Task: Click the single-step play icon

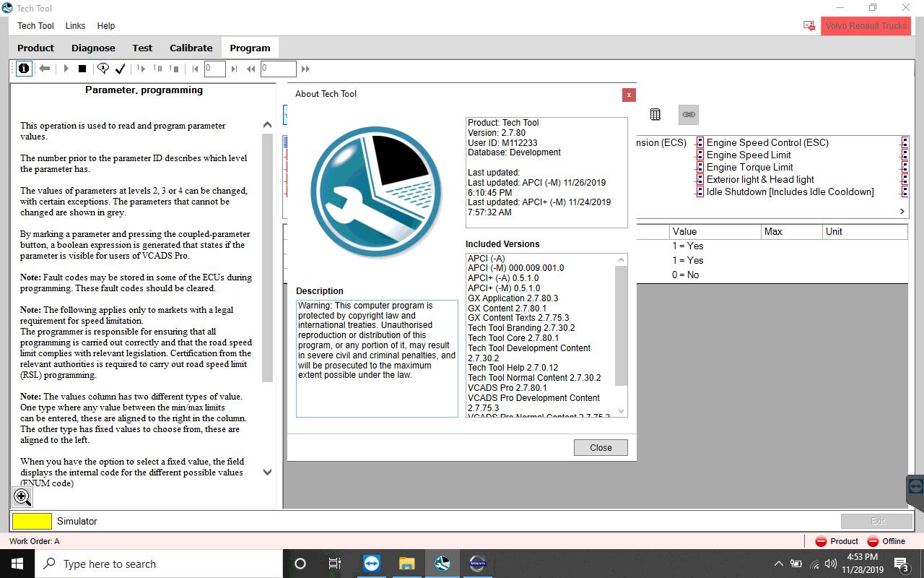Action: coord(141,69)
